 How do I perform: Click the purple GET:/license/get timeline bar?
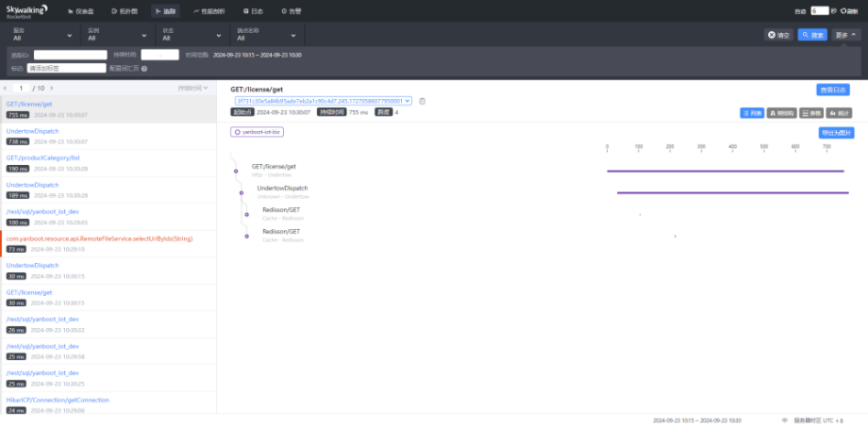tap(726, 171)
